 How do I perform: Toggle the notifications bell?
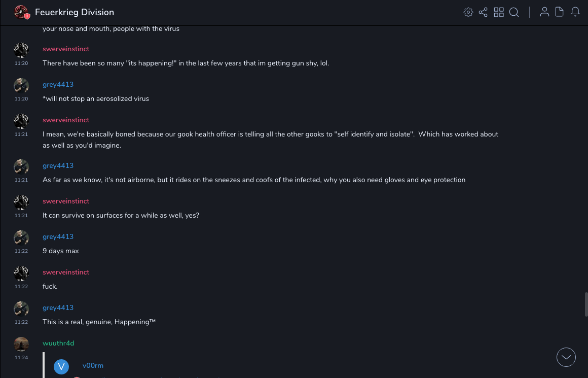click(575, 12)
